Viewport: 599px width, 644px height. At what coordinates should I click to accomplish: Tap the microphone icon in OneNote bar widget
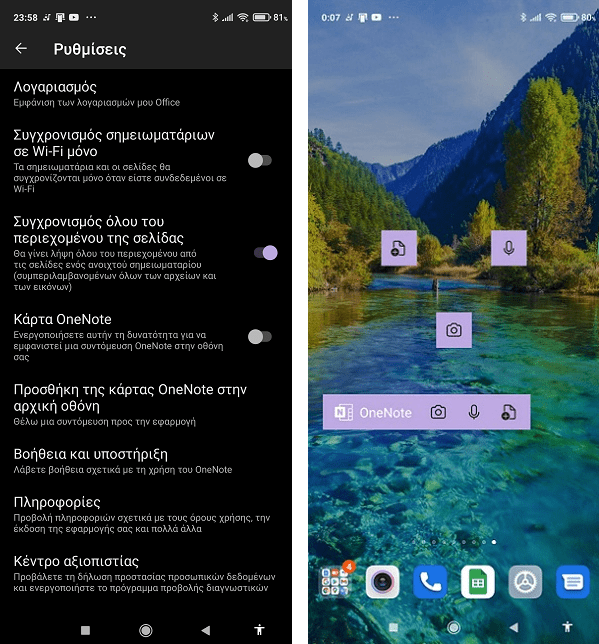(x=474, y=412)
